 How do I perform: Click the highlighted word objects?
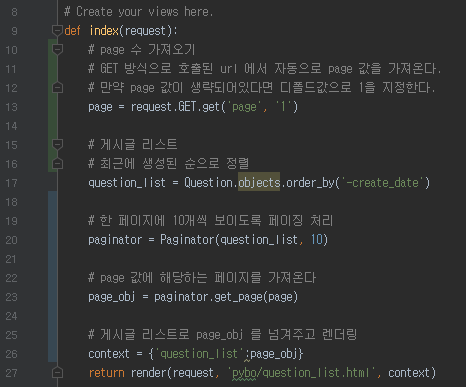(x=259, y=183)
